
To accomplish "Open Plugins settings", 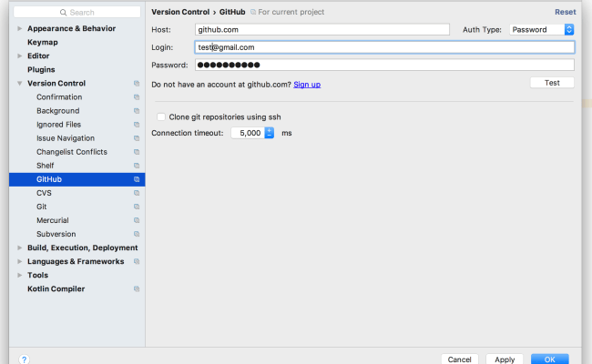I will (41, 70).
